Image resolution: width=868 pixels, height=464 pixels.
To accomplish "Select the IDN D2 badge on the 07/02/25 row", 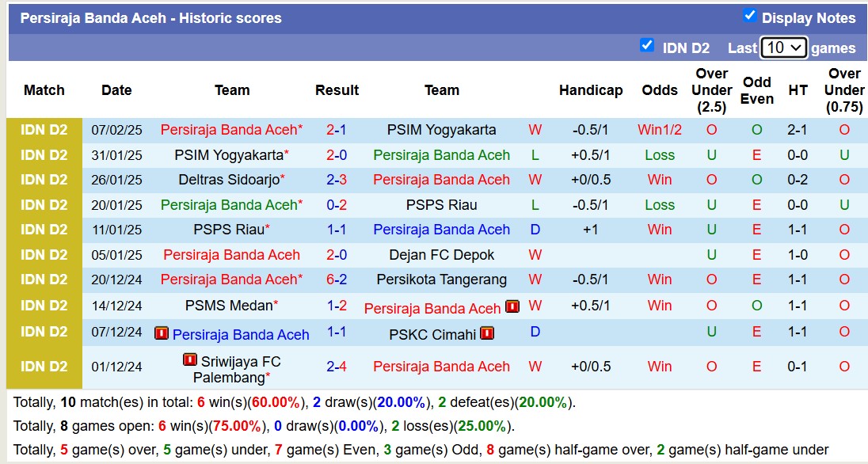I will (x=44, y=129).
